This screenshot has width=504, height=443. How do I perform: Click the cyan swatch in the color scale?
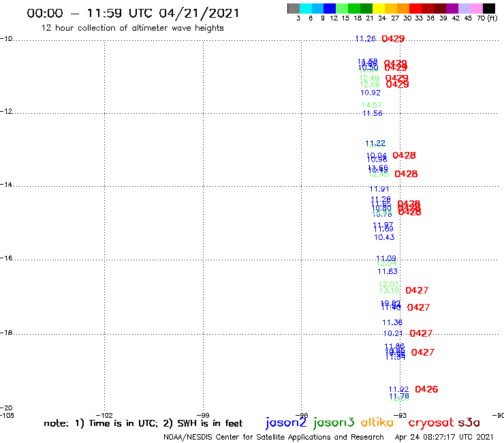click(x=306, y=8)
